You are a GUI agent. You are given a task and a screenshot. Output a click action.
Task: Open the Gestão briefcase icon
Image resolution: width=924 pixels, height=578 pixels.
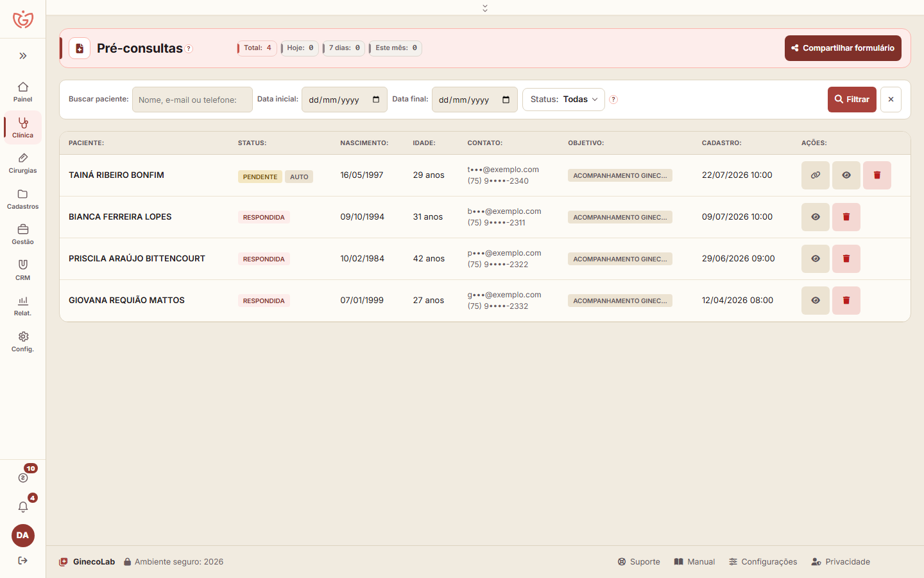coord(23,234)
